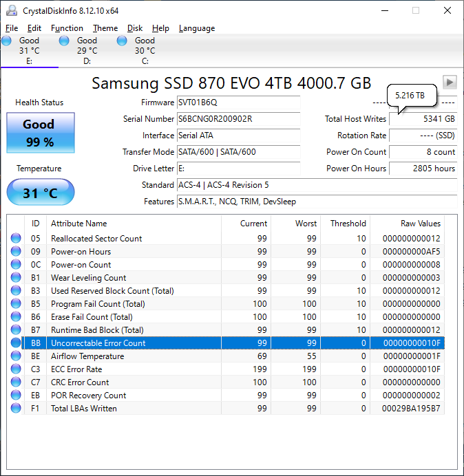Select the Total LBAs Written row

tap(226, 408)
